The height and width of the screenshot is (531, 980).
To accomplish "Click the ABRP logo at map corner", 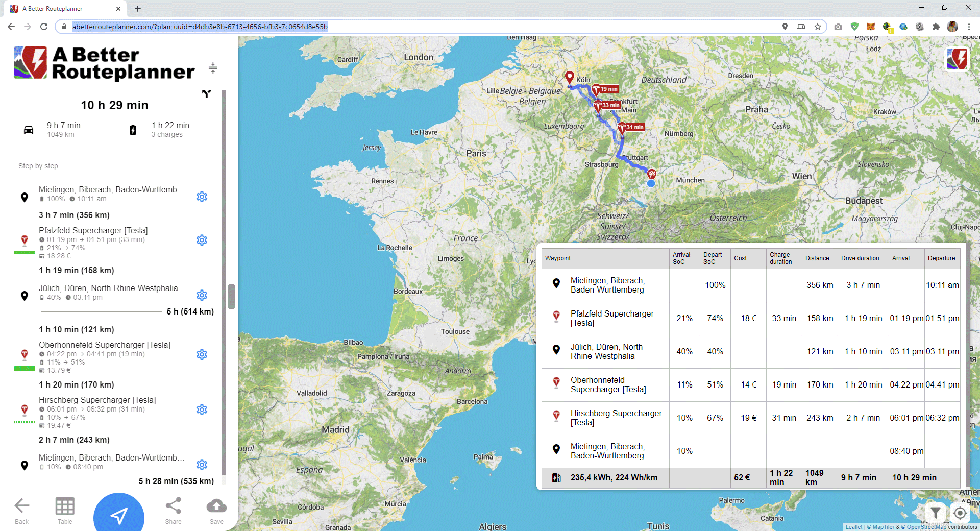I will (957, 59).
